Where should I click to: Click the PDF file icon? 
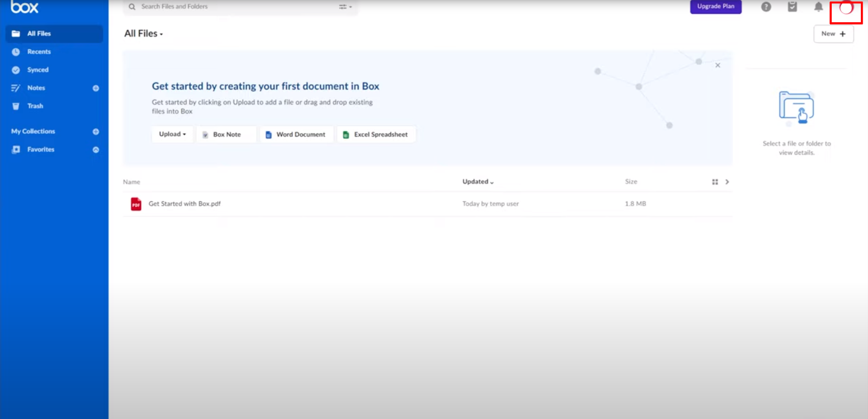click(136, 204)
